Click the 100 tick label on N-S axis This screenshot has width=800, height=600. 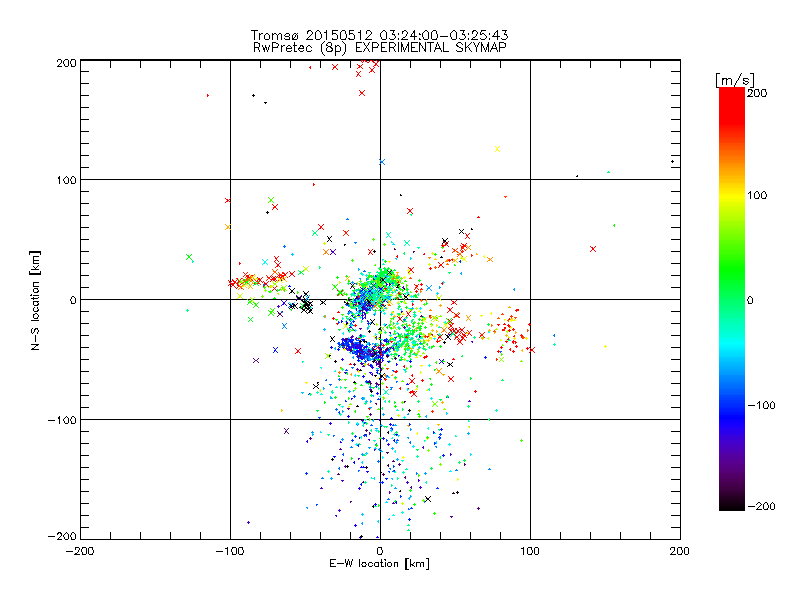pos(66,180)
